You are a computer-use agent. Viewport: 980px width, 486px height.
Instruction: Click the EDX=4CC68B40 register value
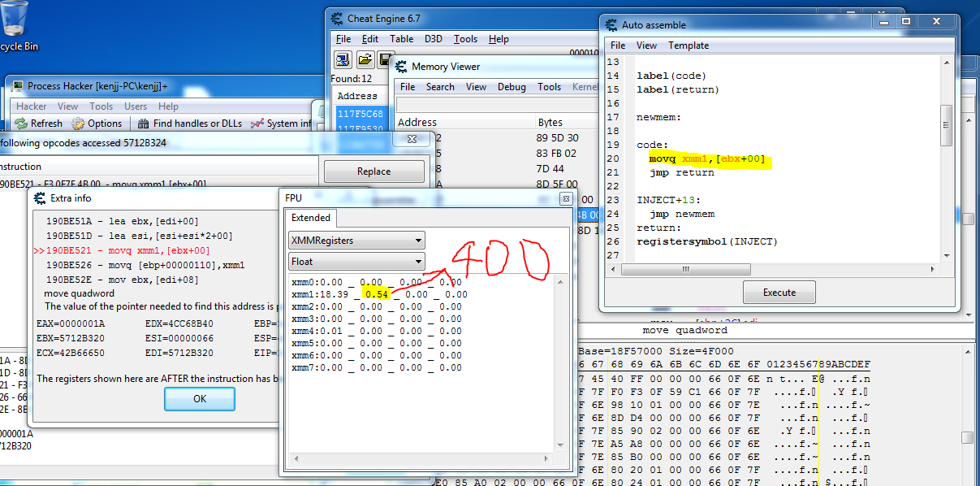point(179,323)
